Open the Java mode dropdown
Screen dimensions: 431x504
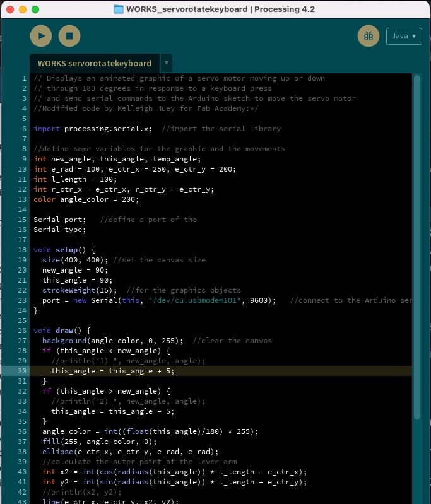coord(404,37)
